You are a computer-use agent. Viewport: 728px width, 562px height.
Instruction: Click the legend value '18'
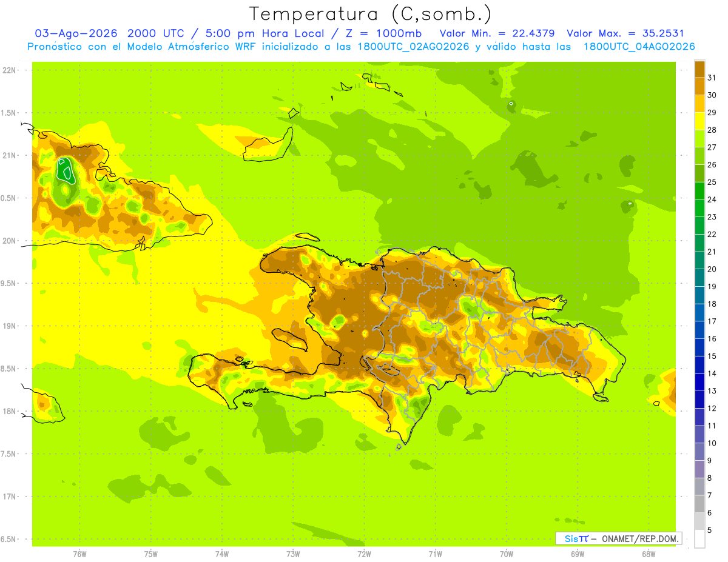click(x=712, y=304)
